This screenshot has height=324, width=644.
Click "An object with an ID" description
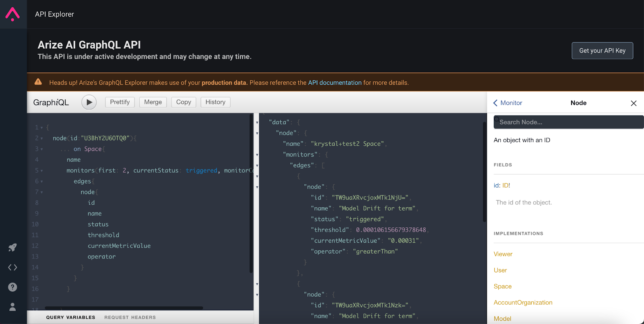point(522,140)
